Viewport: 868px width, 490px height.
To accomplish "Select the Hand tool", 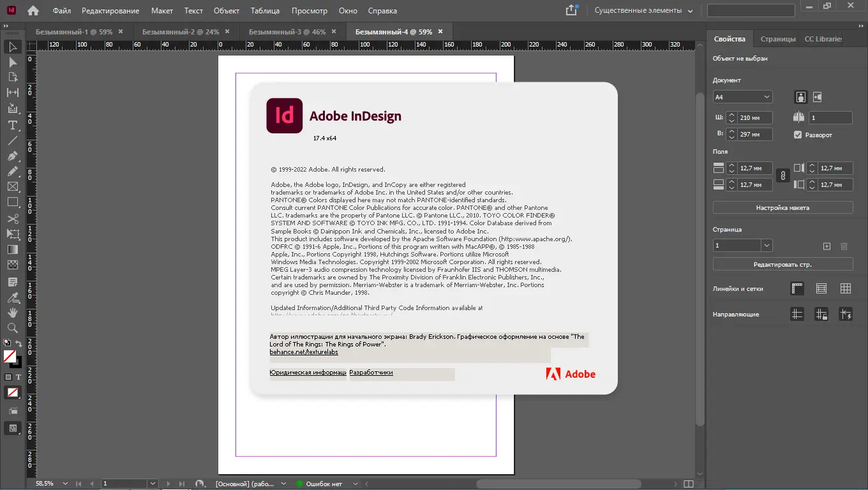I will [12, 313].
